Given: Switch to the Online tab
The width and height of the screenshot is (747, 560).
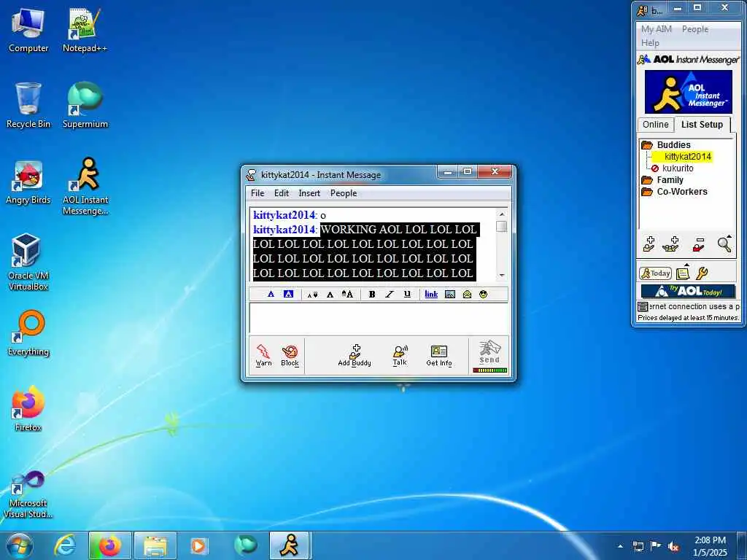Looking at the screenshot, I should point(656,124).
